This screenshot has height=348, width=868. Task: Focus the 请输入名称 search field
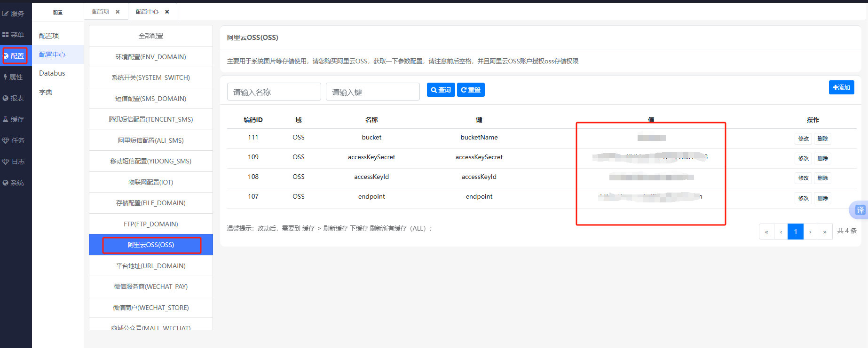pos(274,92)
